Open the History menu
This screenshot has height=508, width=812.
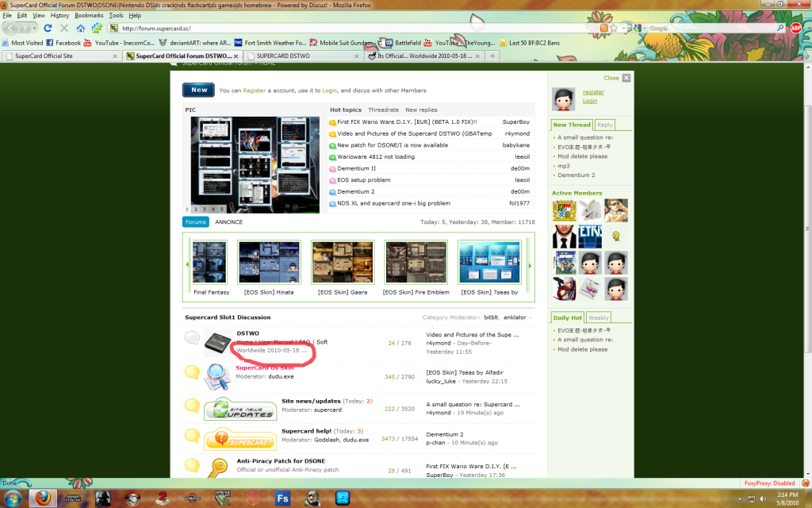pos(59,16)
